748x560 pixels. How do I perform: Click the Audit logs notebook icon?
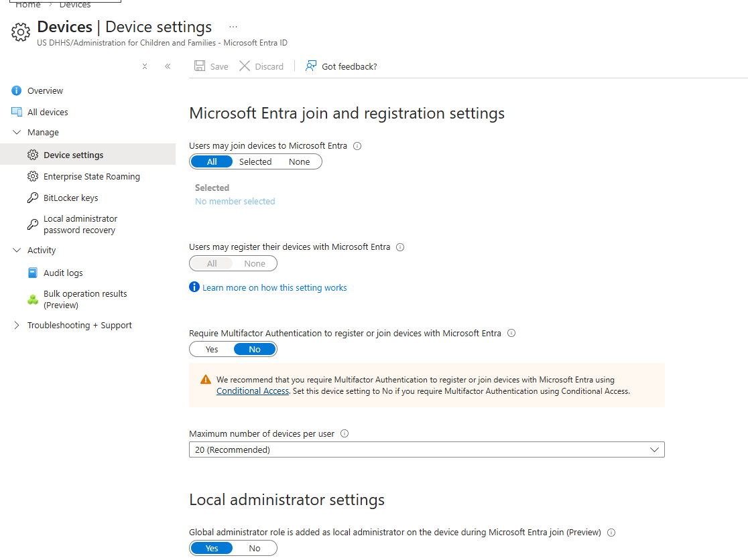click(x=32, y=273)
